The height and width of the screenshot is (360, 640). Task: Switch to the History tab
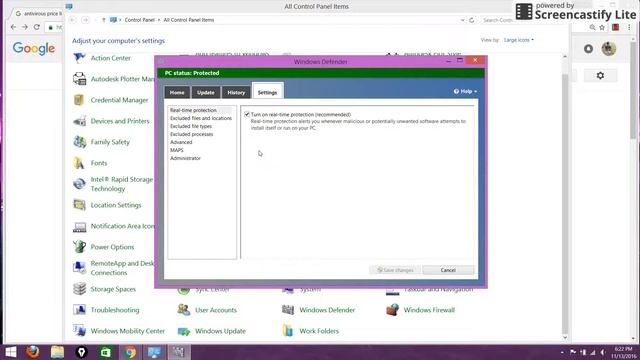pos(236,93)
